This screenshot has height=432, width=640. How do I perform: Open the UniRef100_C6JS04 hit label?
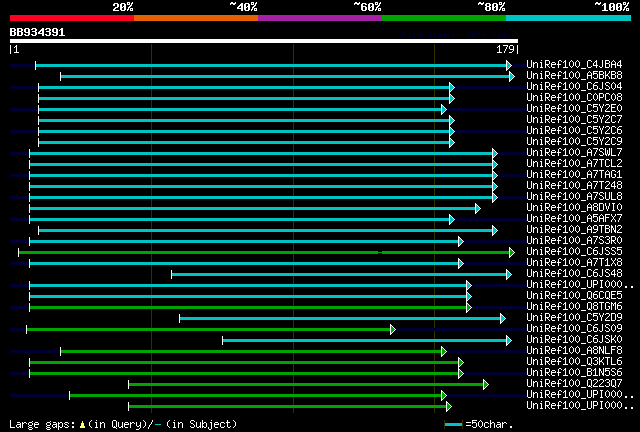coord(574,87)
